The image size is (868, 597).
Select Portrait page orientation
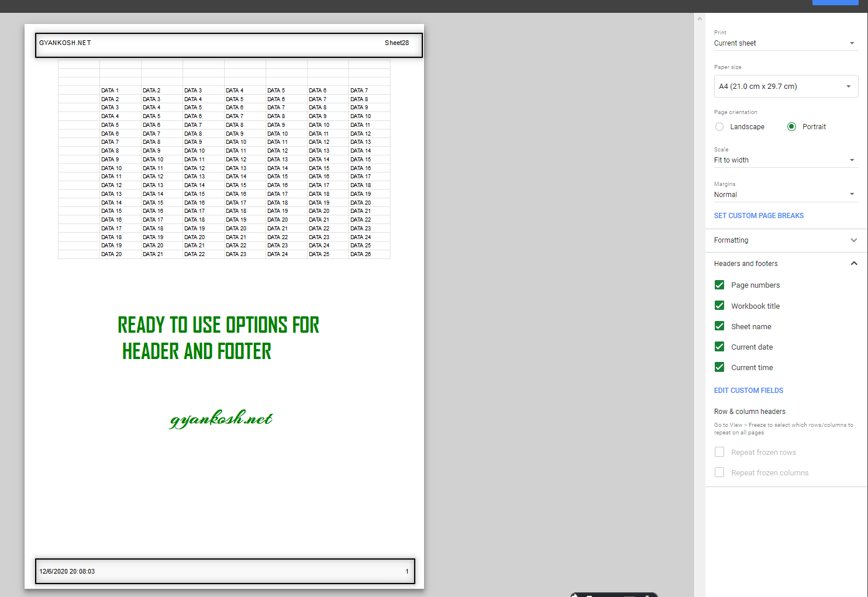pyautogui.click(x=791, y=126)
